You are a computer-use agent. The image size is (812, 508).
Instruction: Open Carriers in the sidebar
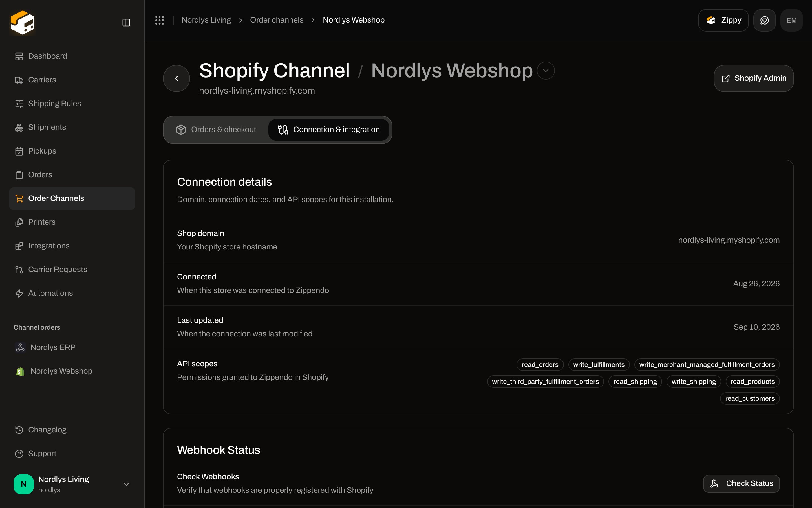coord(72,80)
